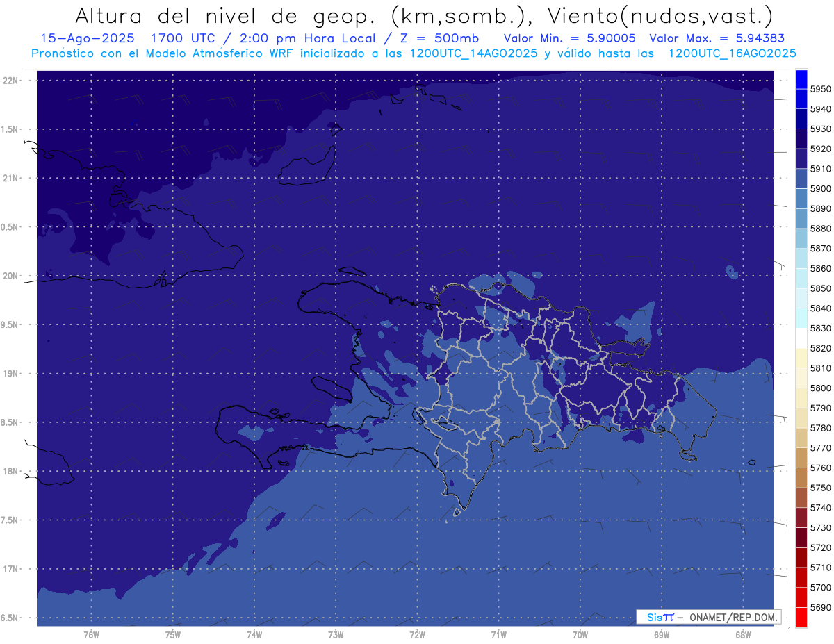834x644 pixels.
Task: Click the legend color band between 5760 and 5770
Action: tap(801, 458)
